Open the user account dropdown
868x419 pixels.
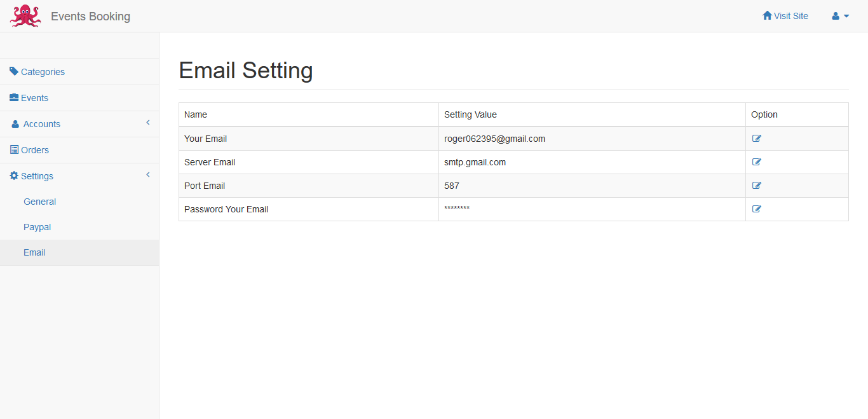840,17
